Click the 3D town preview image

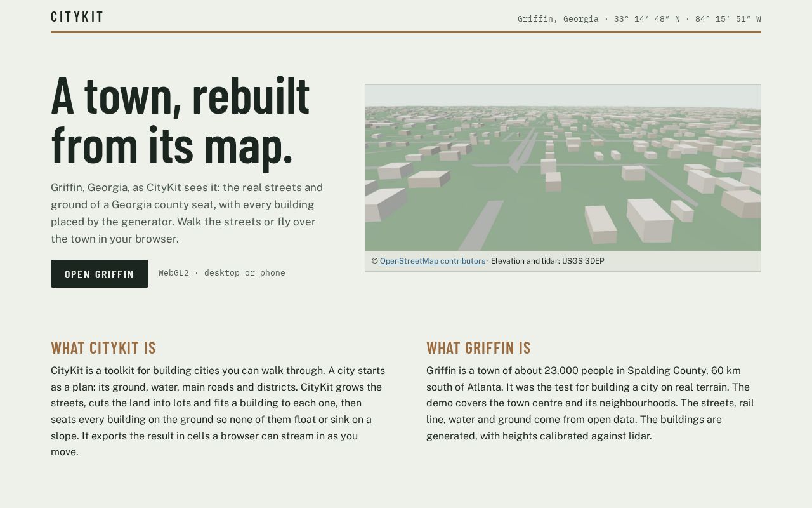click(x=563, y=168)
